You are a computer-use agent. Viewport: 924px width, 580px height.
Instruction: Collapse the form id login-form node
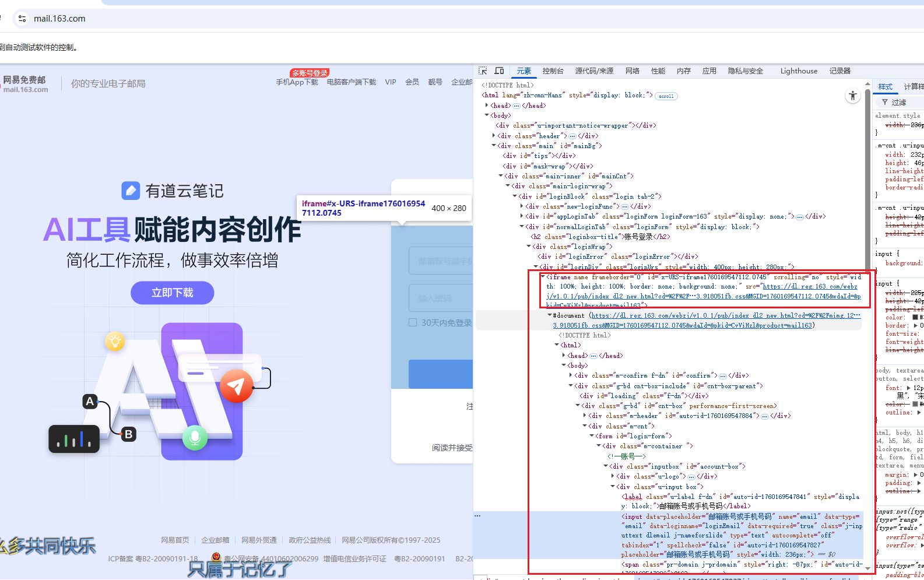click(591, 436)
